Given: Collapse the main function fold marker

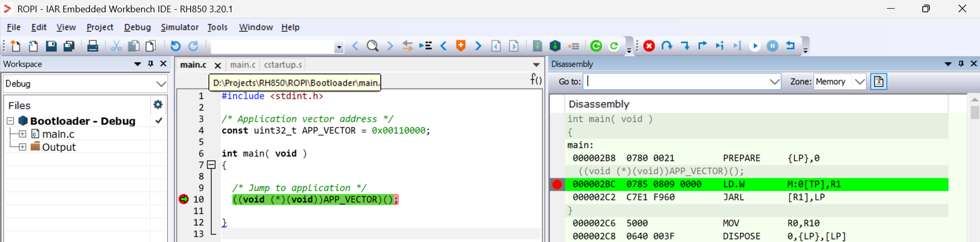Looking at the screenshot, I should (211, 165).
